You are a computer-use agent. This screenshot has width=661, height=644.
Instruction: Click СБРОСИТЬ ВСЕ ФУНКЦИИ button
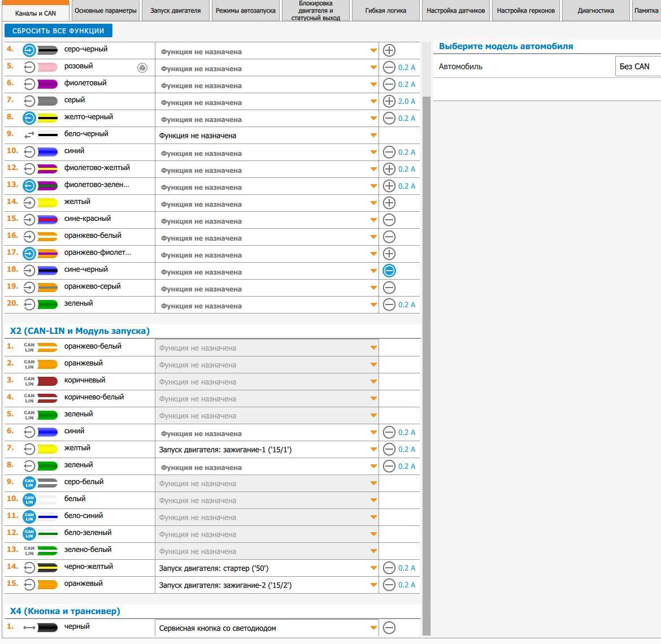58,31
